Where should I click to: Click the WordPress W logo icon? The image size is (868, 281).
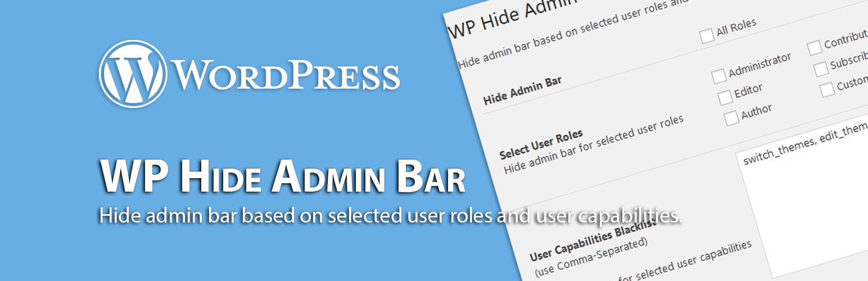133,73
